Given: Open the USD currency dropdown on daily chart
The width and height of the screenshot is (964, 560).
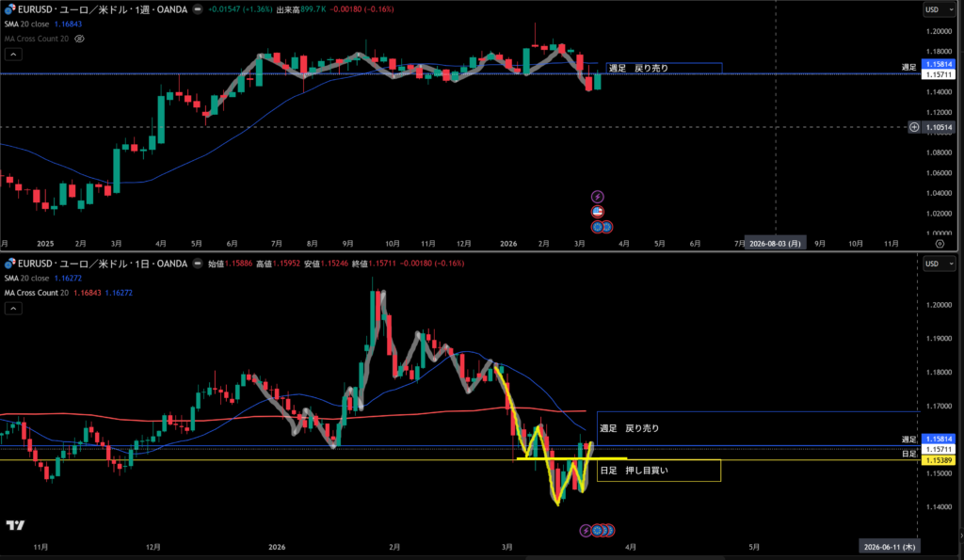Looking at the screenshot, I should click(936, 264).
